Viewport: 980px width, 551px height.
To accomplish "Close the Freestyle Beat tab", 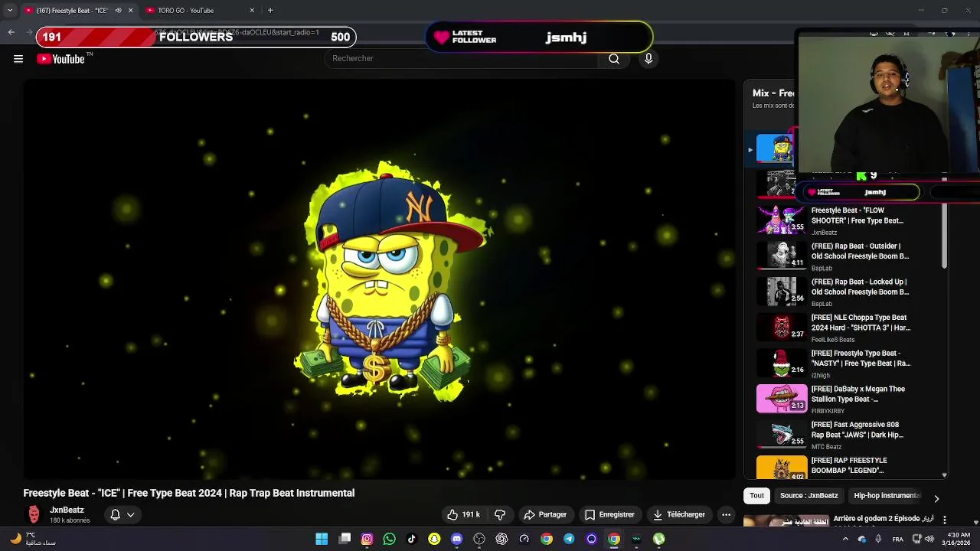I will click(130, 11).
